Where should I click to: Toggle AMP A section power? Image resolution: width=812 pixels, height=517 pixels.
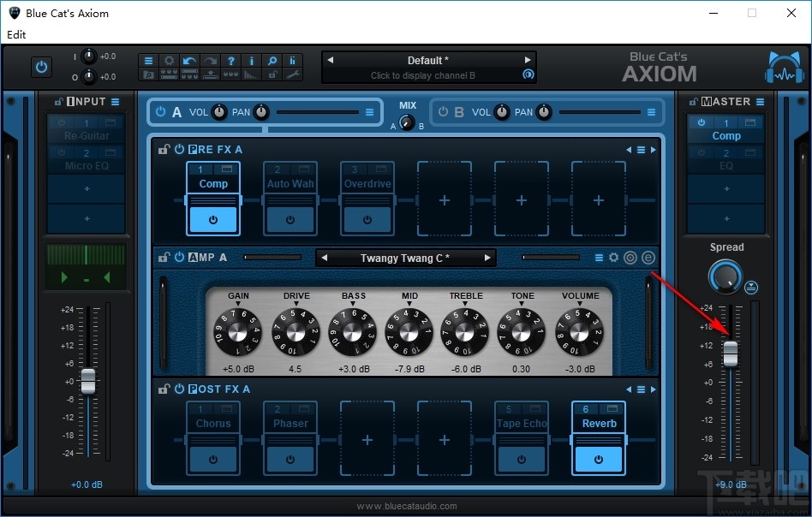[x=179, y=257]
